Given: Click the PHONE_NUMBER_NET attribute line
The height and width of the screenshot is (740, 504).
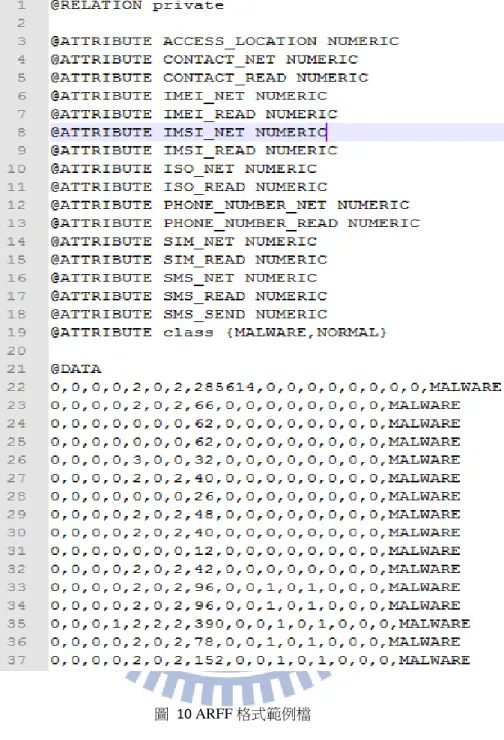Looking at the screenshot, I should coord(230,205).
